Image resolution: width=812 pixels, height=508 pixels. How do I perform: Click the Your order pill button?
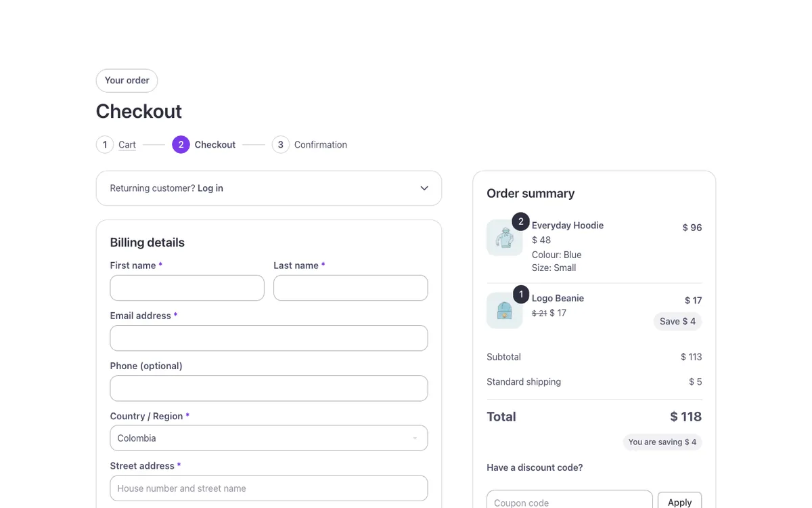coord(127,81)
